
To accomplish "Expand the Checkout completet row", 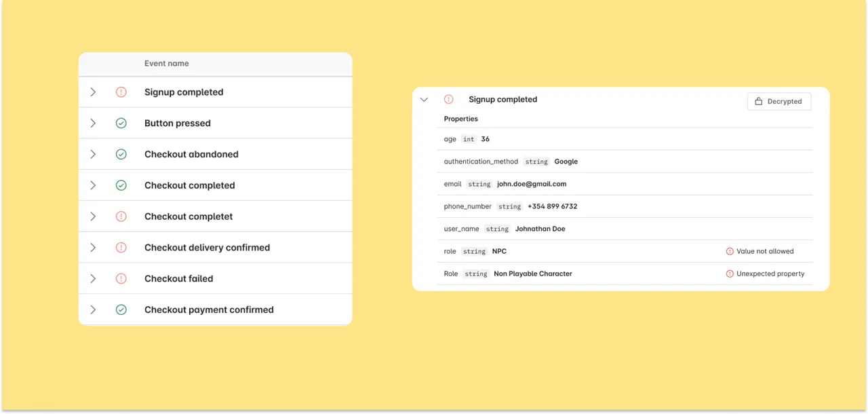I will pos(93,217).
